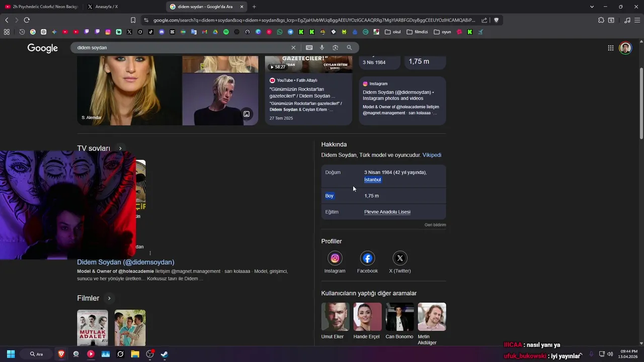Image resolution: width=644 pixels, height=362 pixels.
Task: Open the Facebook profile icon under Profiller
Action: click(x=367, y=258)
